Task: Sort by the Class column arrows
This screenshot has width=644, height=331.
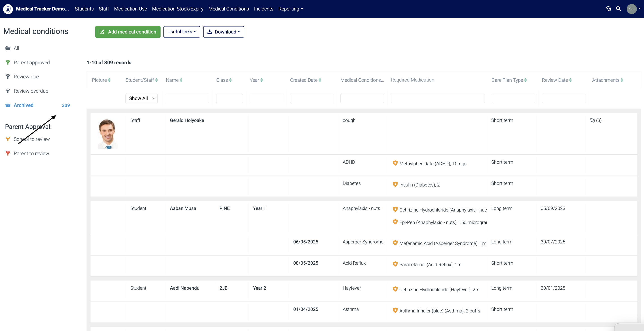Action: 230,80
